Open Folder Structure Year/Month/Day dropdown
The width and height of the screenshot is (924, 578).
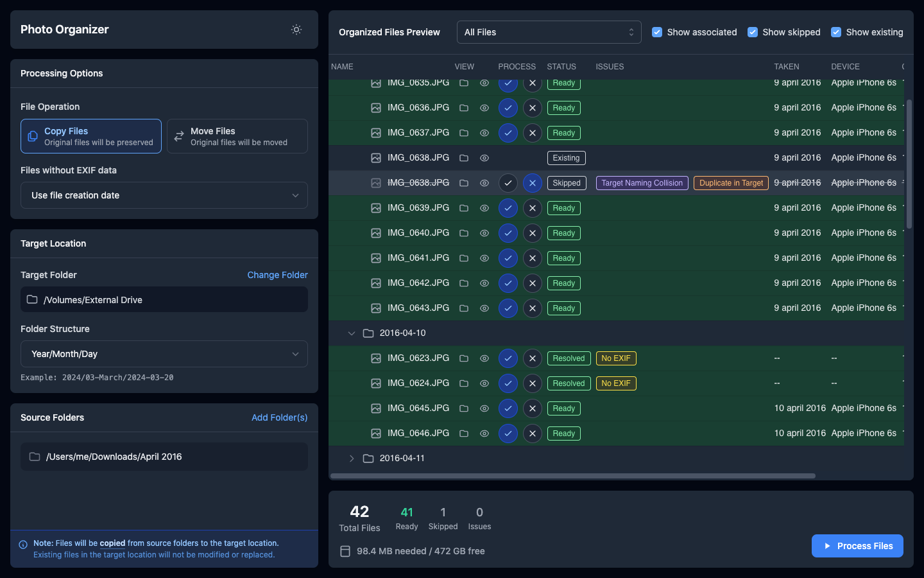164,354
